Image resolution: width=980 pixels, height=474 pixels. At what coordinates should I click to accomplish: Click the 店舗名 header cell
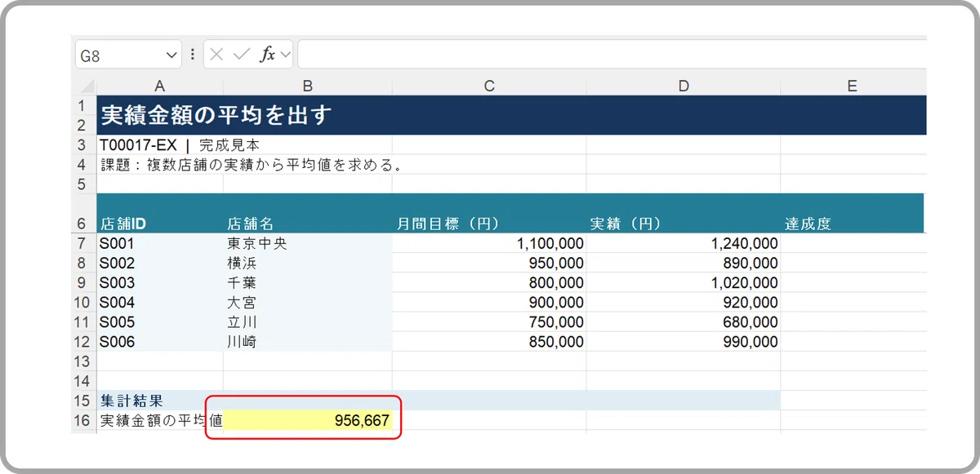click(x=307, y=213)
